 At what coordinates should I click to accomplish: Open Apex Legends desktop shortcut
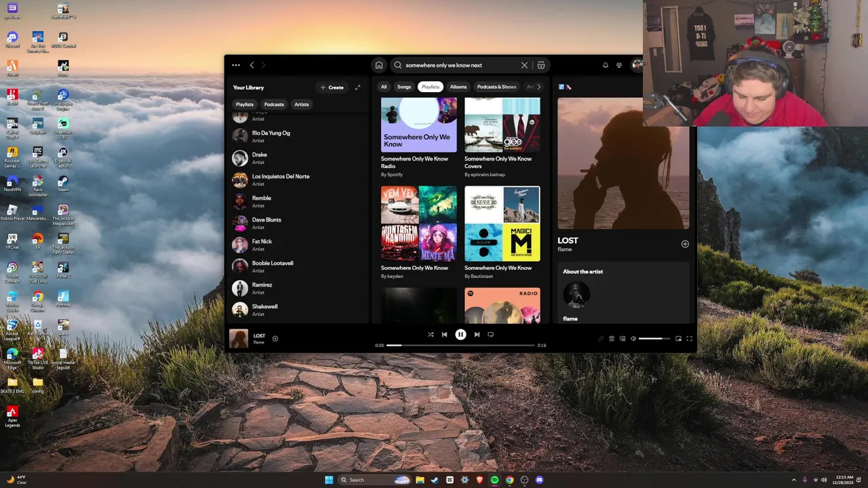12,417
